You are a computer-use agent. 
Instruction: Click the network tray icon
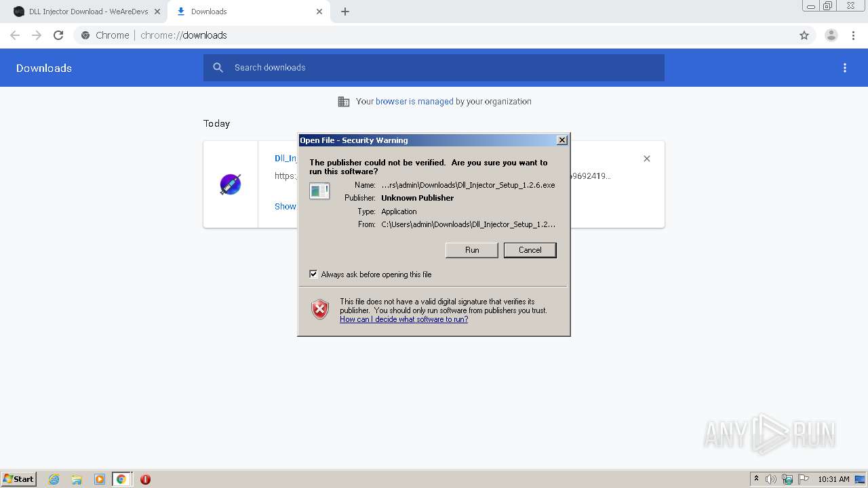point(787,479)
